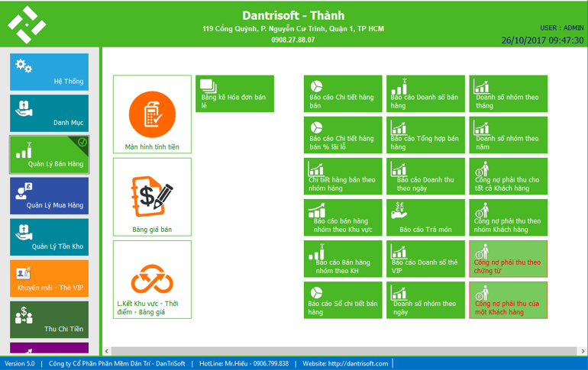The width and height of the screenshot is (588, 370).
Task: Open Khuyến mãi - Thẻ VIP module
Action: [49, 278]
